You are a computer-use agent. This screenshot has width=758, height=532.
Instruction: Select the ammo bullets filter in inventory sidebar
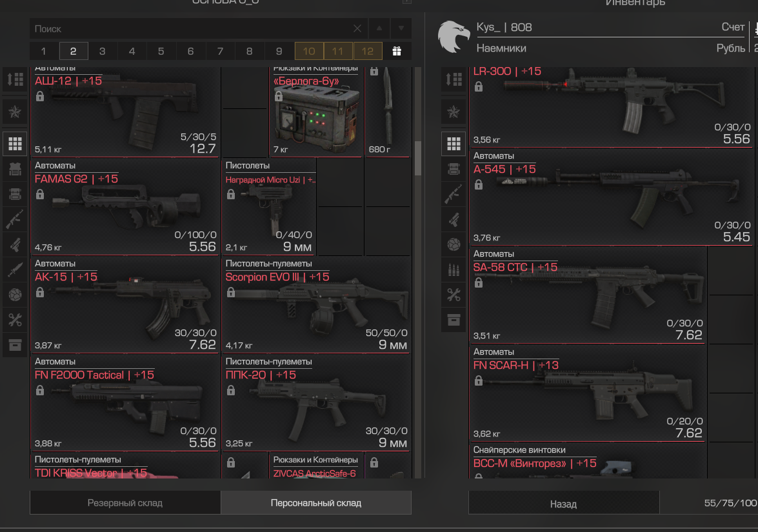point(454,270)
